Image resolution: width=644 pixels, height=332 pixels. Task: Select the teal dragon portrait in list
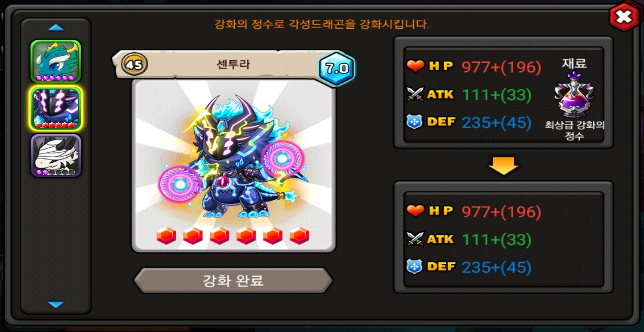(56, 61)
